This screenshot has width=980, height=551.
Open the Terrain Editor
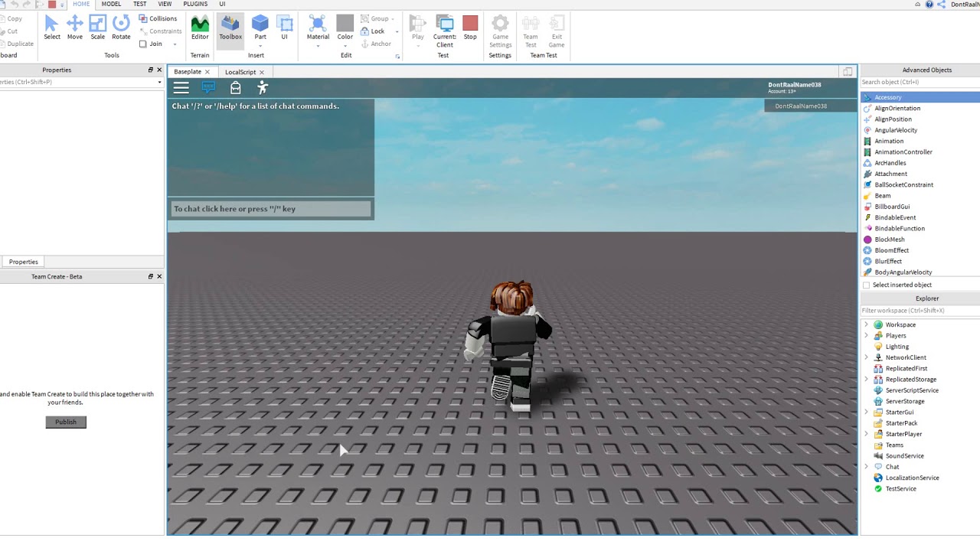tap(200, 28)
